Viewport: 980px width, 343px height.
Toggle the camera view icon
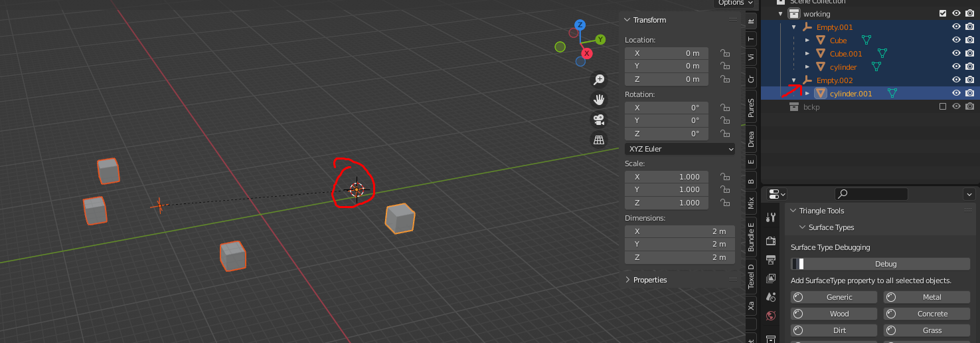(599, 120)
